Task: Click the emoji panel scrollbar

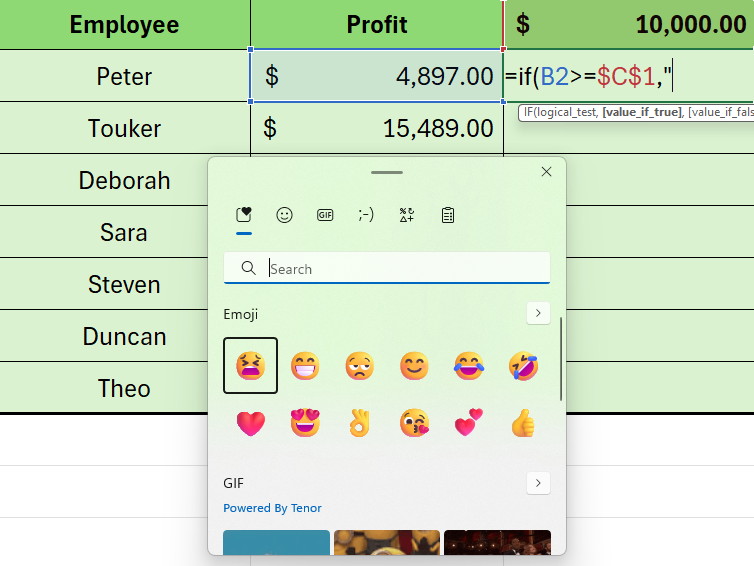Action: pyautogui.click(x=561, y=359)
